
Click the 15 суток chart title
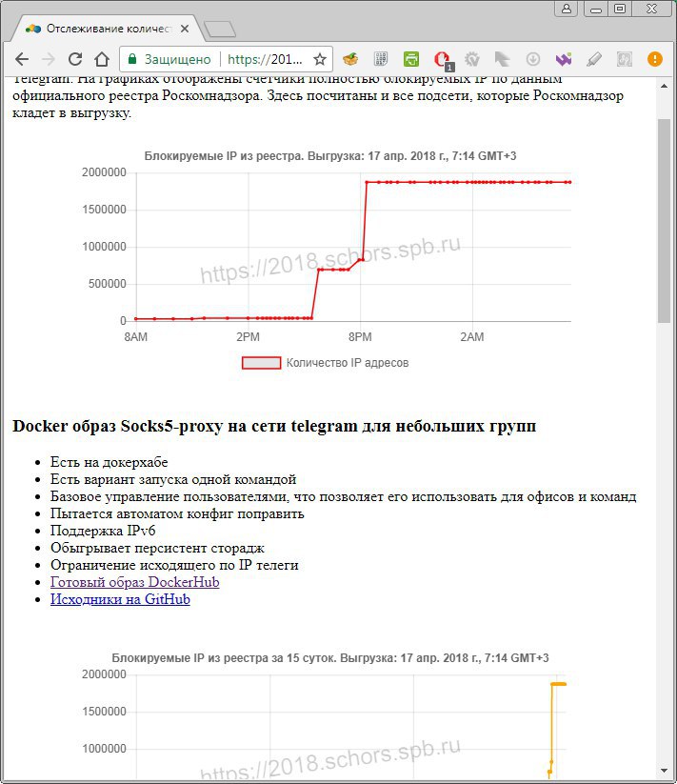pyautogui.click(x=330, y=658)
